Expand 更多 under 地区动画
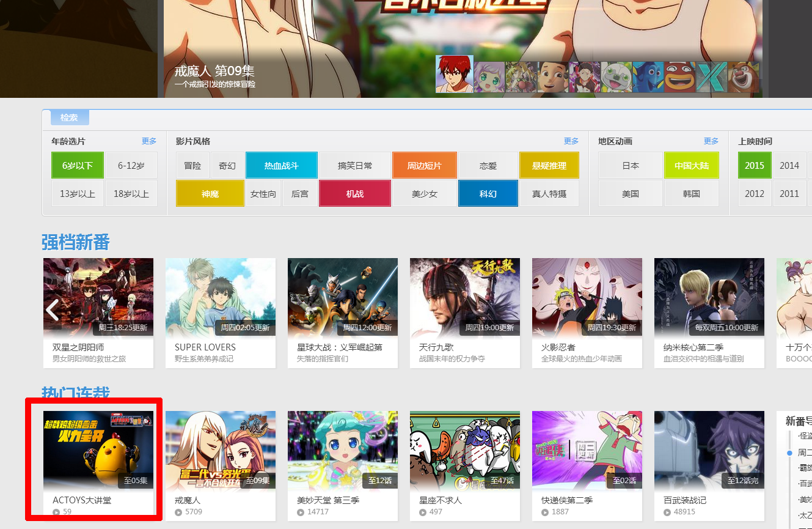The image size is (812, 529). click(711, 141)
